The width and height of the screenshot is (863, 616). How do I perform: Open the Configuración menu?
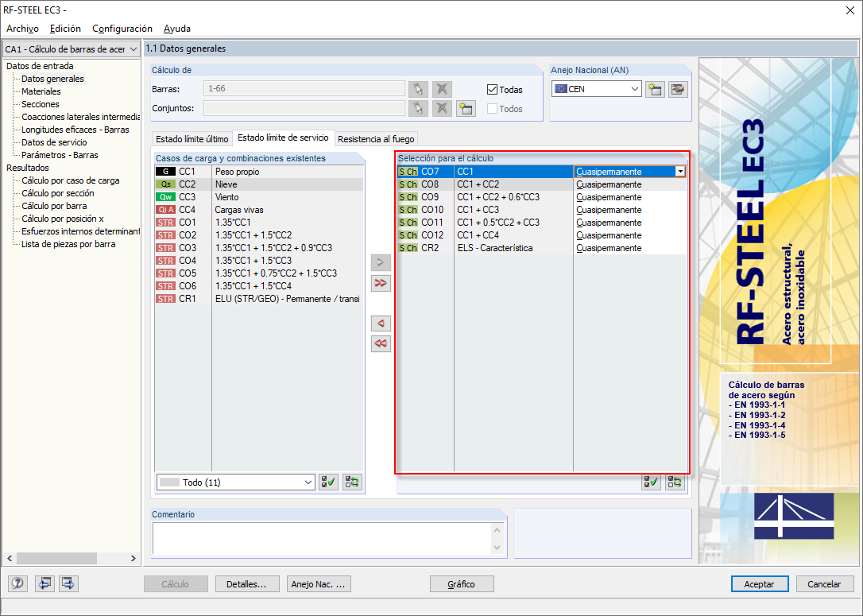pos(122,29)
